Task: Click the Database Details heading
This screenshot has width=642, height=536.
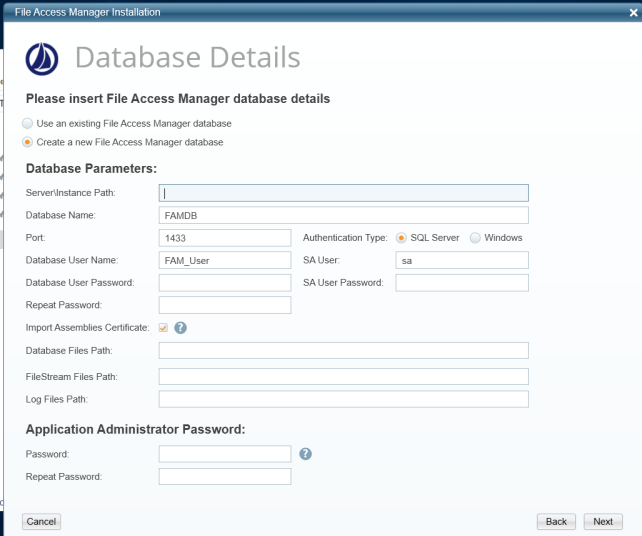Action: [x=188, y=57]
